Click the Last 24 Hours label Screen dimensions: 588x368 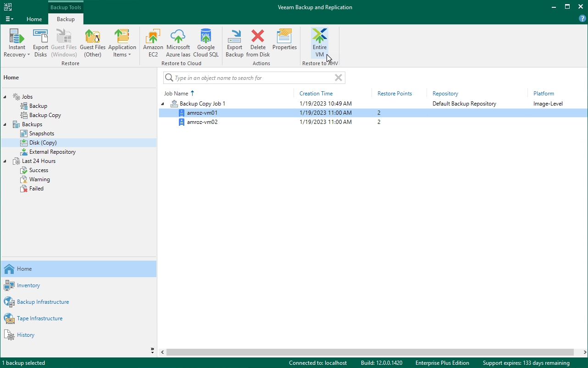pos(39,161)
